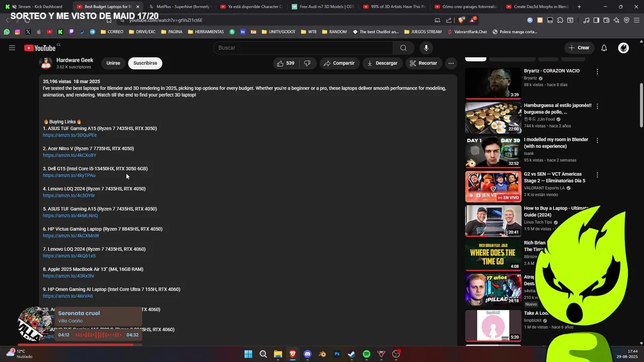Open Brave main menu hamburger
644x362 pixels.
636,20
